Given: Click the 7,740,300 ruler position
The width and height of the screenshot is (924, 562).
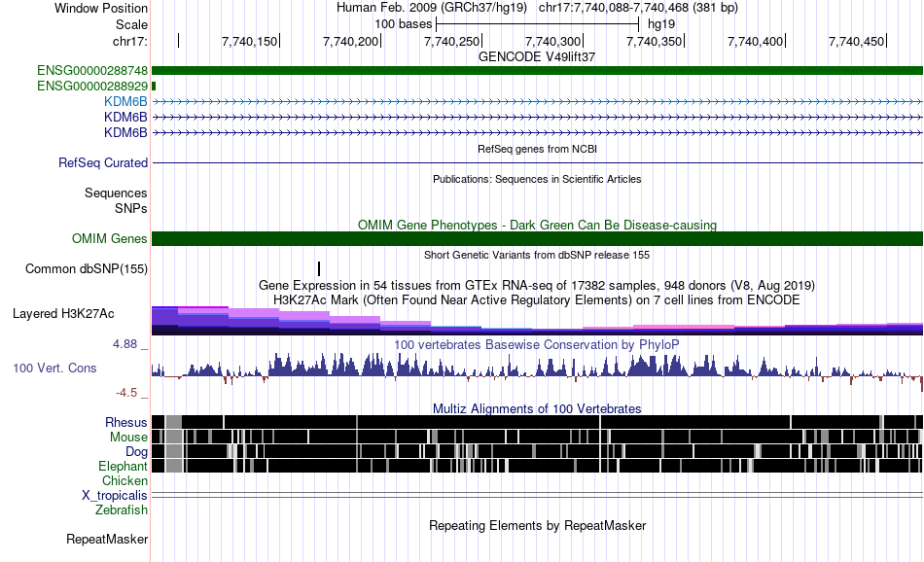Looking at the screenshot, I should point(552,41).
